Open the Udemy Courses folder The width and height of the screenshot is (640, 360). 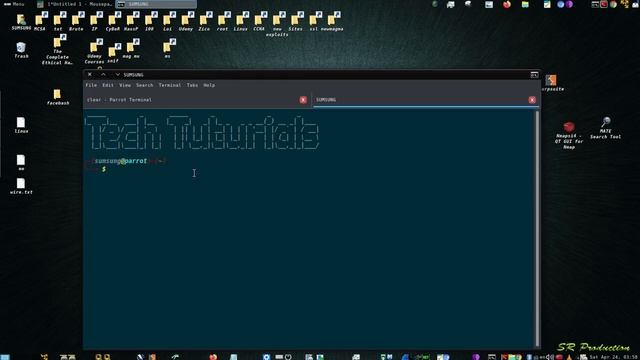coord(95,52)
